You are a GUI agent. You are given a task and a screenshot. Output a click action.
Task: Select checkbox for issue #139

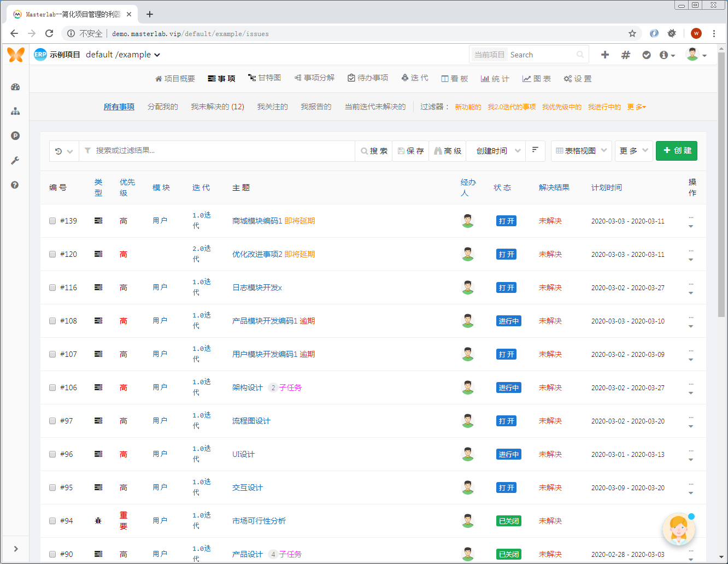click(52, 221)
